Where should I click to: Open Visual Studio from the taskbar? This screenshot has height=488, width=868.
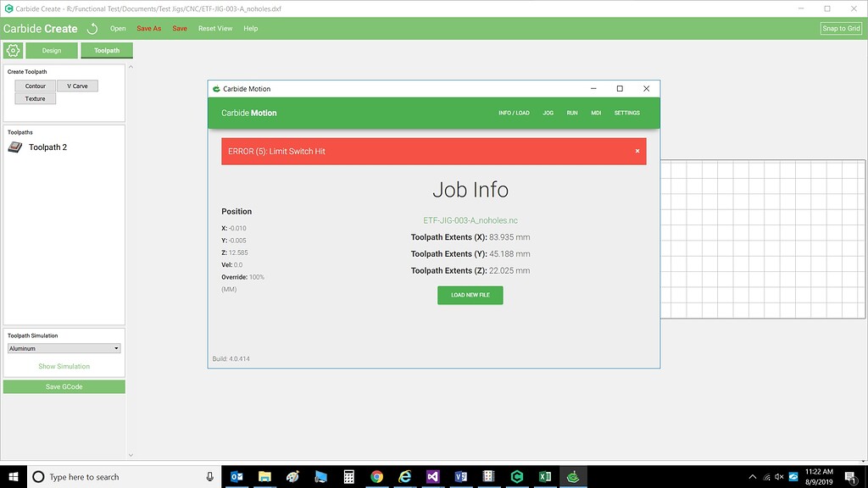432,477
